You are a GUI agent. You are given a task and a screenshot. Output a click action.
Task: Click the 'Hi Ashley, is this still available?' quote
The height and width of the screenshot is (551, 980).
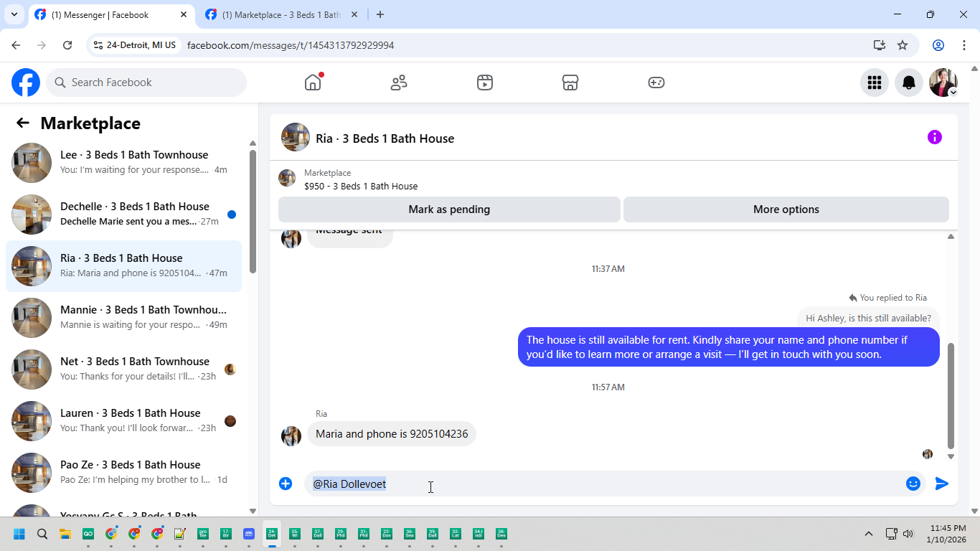(x=868, y=318)
